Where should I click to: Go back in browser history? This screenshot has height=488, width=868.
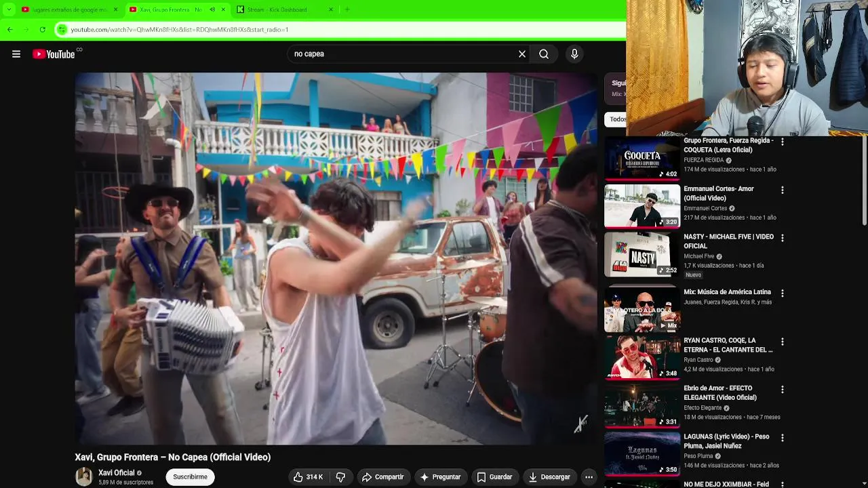[x=9, y=30]
